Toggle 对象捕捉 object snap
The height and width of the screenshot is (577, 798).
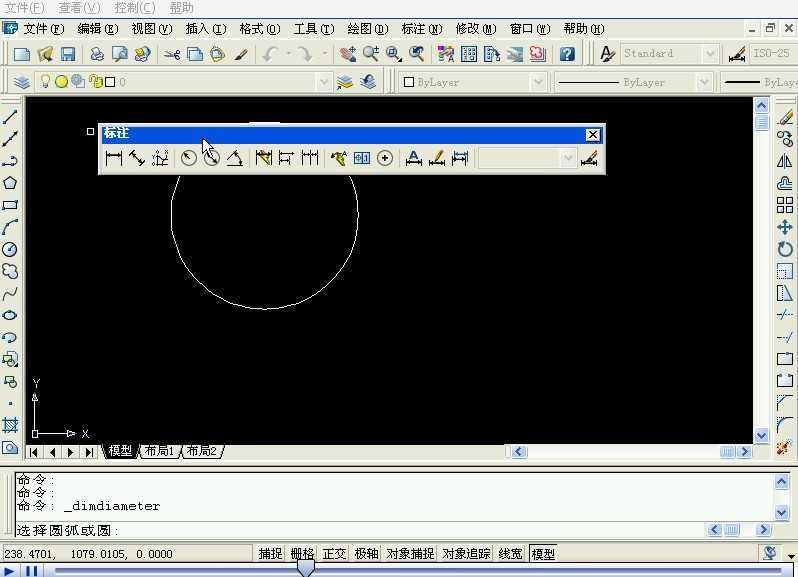410,554
